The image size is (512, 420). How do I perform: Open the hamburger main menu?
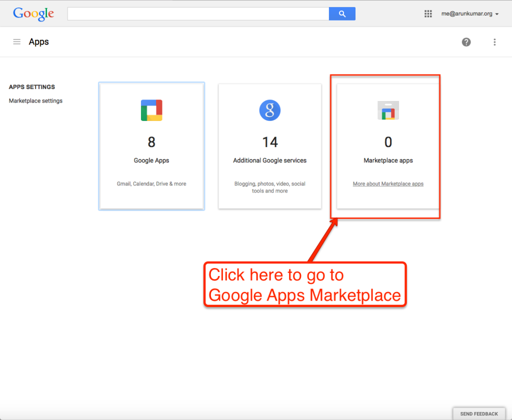(16, 42)
